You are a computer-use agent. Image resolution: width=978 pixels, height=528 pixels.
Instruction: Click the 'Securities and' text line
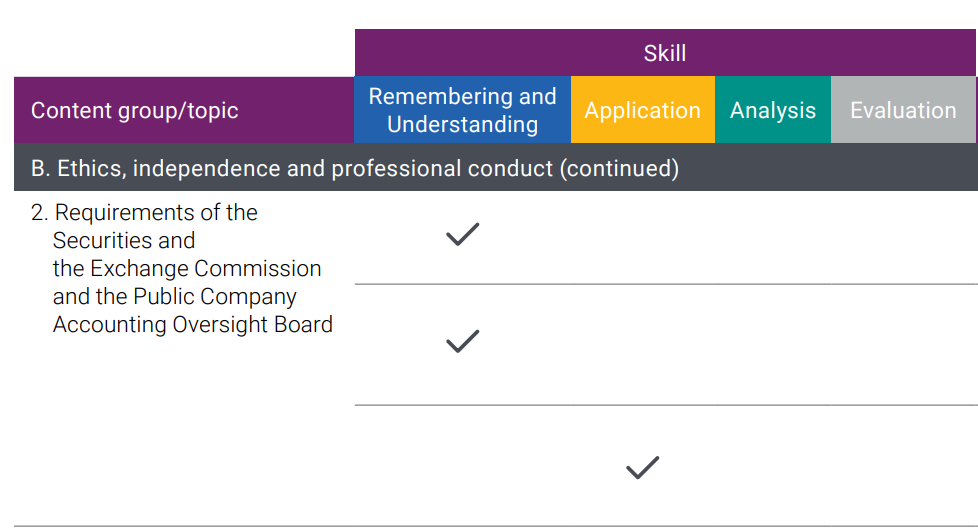(x=124, y=241)
